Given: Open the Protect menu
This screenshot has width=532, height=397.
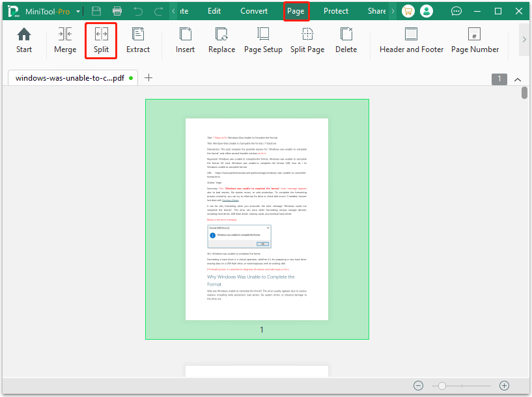Looking at the screenshot, I should [335, 10].
